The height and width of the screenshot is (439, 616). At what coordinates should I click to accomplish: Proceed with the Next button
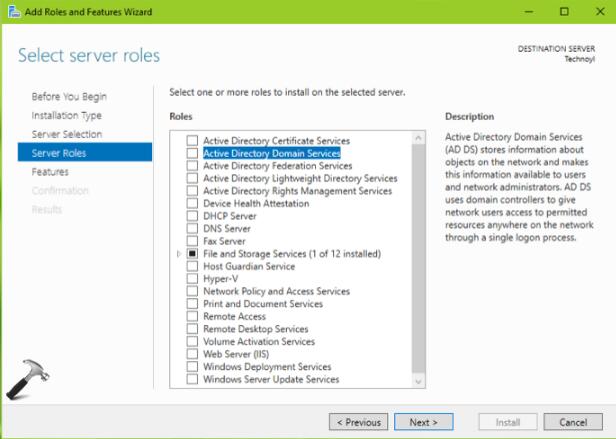(424, 422)
